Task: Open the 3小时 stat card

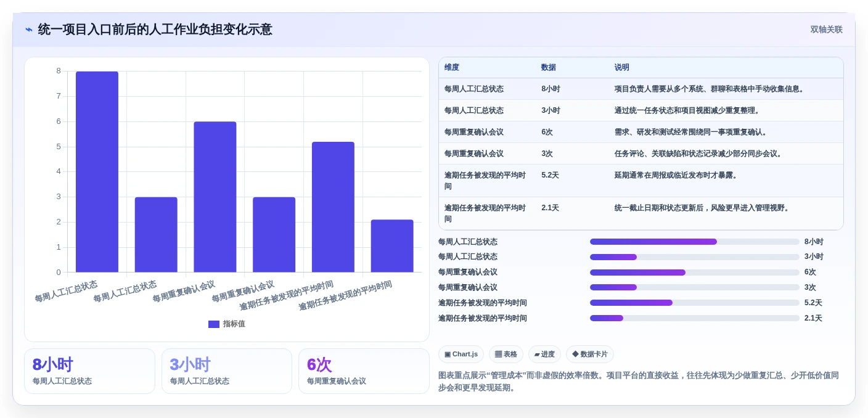Action: coord(227,371)
